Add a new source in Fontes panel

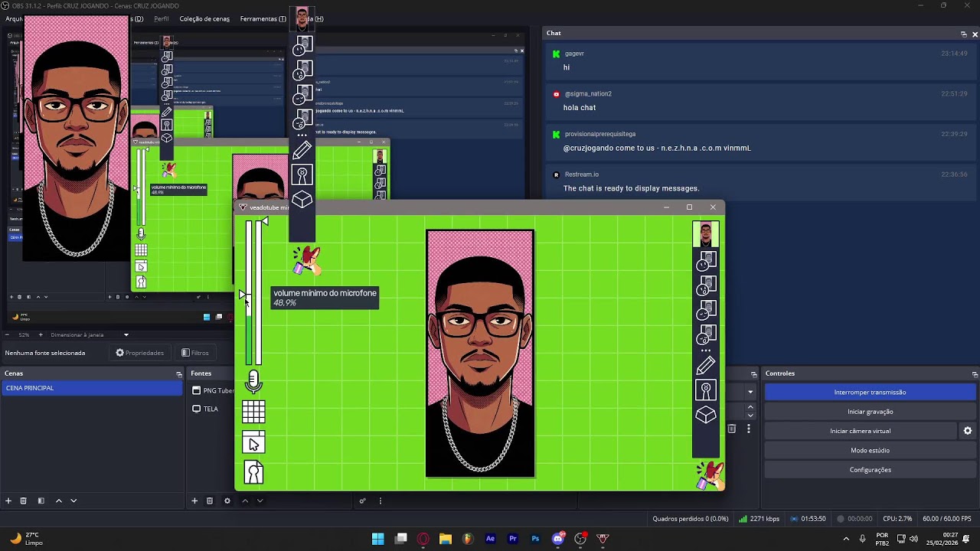tap(194, 500)
